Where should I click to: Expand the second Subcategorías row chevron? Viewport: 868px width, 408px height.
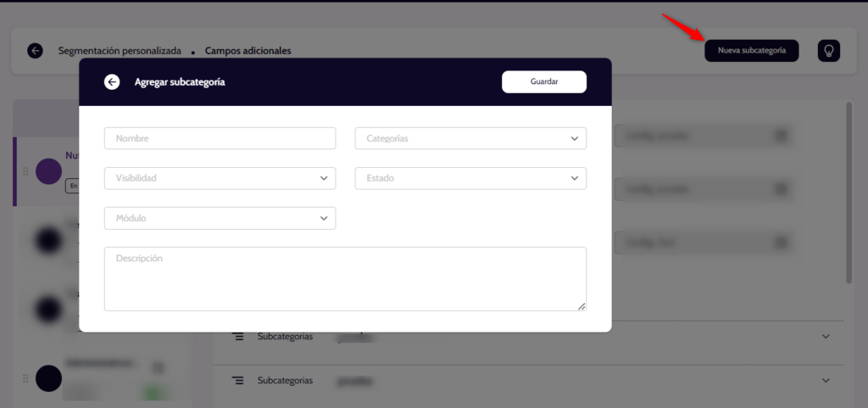826,381
